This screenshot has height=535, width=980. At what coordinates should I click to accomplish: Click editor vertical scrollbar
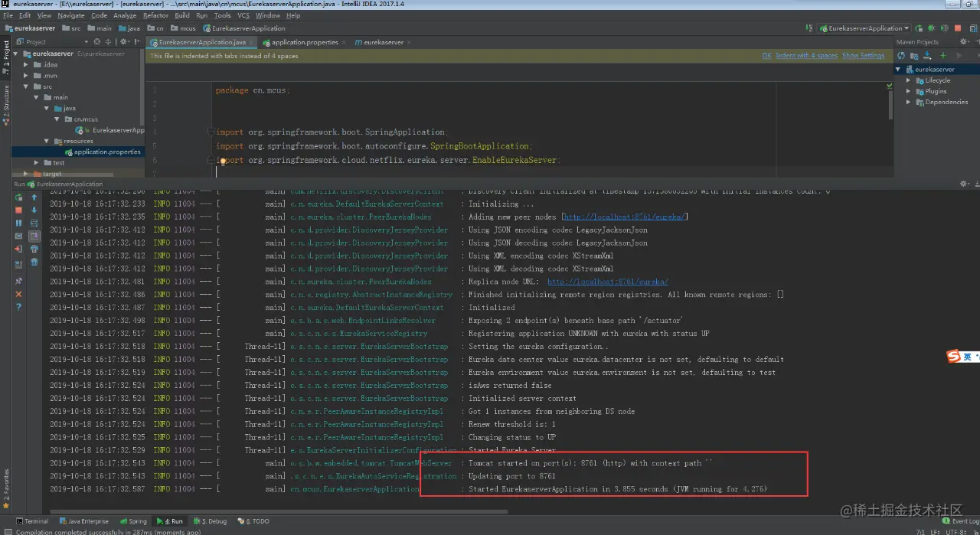890,106
